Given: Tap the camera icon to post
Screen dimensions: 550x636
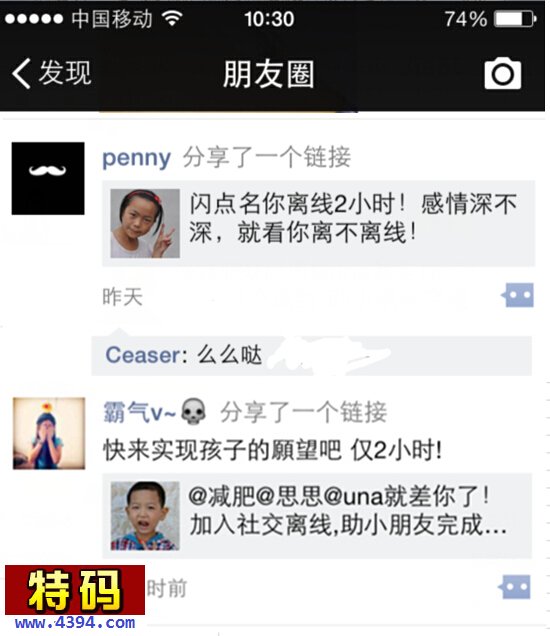Looking at the screenshot, I should click(x=503, y=73).
